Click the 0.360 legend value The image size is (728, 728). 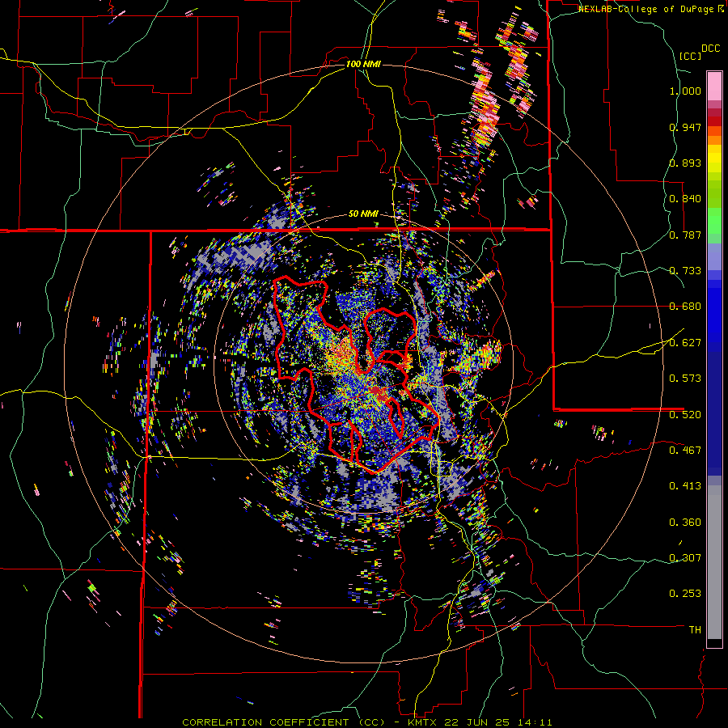click(x=685, y=523)
